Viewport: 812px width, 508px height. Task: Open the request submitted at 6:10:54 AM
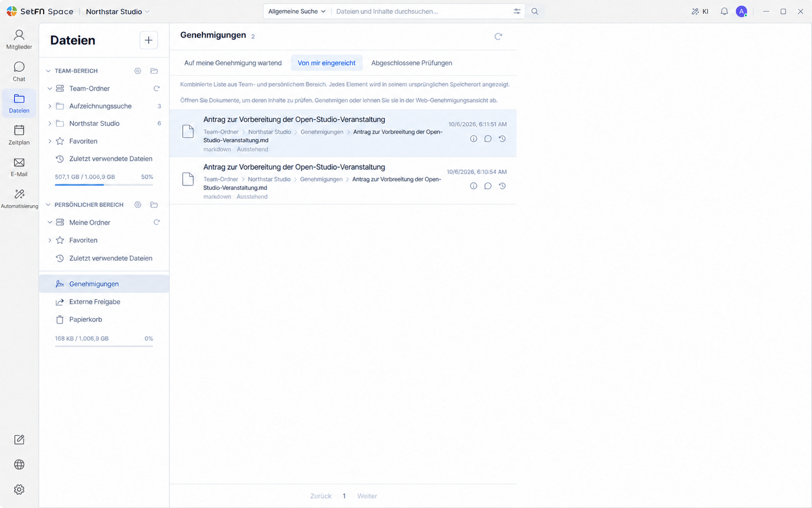coord(343,181)
